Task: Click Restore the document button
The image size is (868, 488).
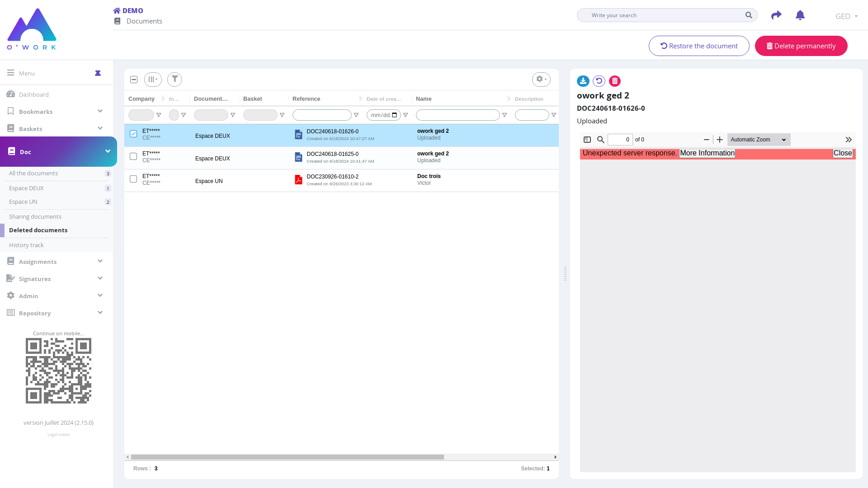Action: click(x=699, y=46)
